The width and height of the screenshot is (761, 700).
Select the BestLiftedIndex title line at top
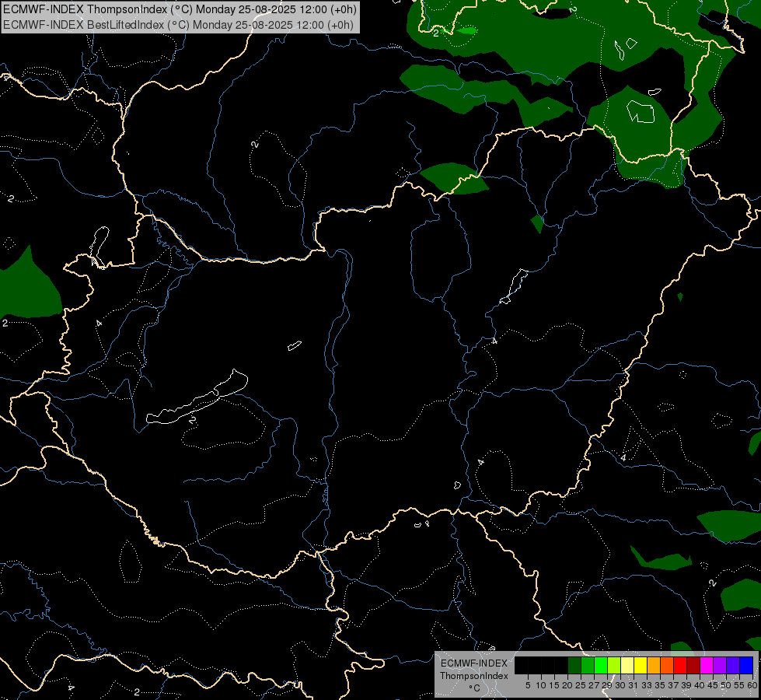(178, 25)
